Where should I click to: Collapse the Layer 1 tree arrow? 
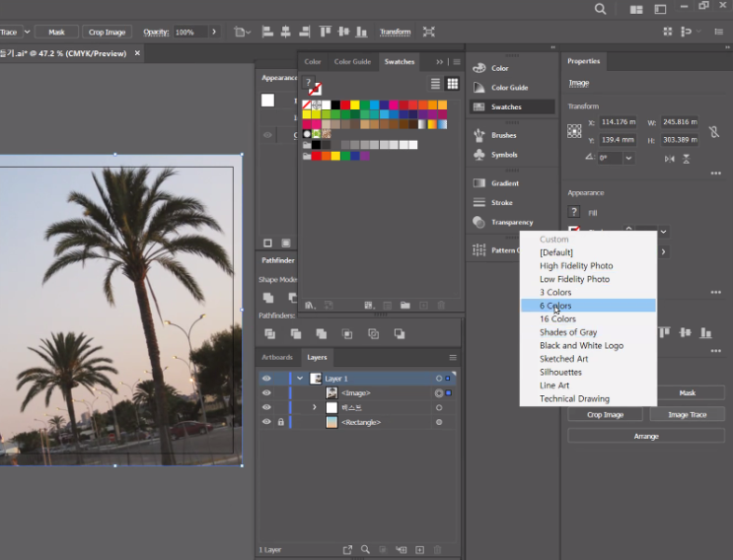pyautogui.click(x=300, y=379)
